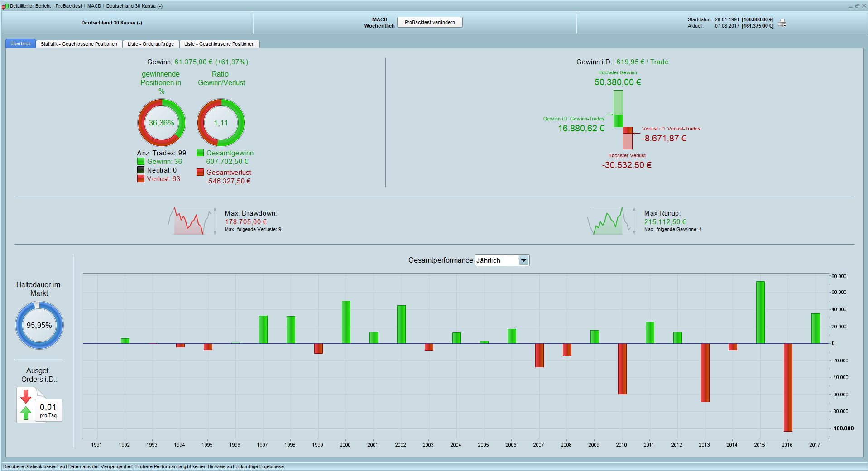Click the 36,36% winning positions donut chart
The width and height of the screenshot is (868, 471).
[x=162, y=123]
